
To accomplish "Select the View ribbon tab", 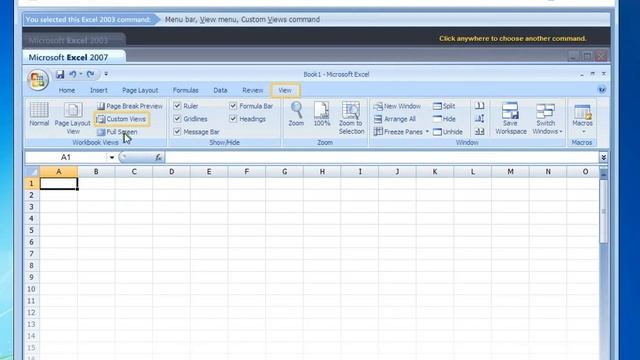I will (x=285, y=90).
